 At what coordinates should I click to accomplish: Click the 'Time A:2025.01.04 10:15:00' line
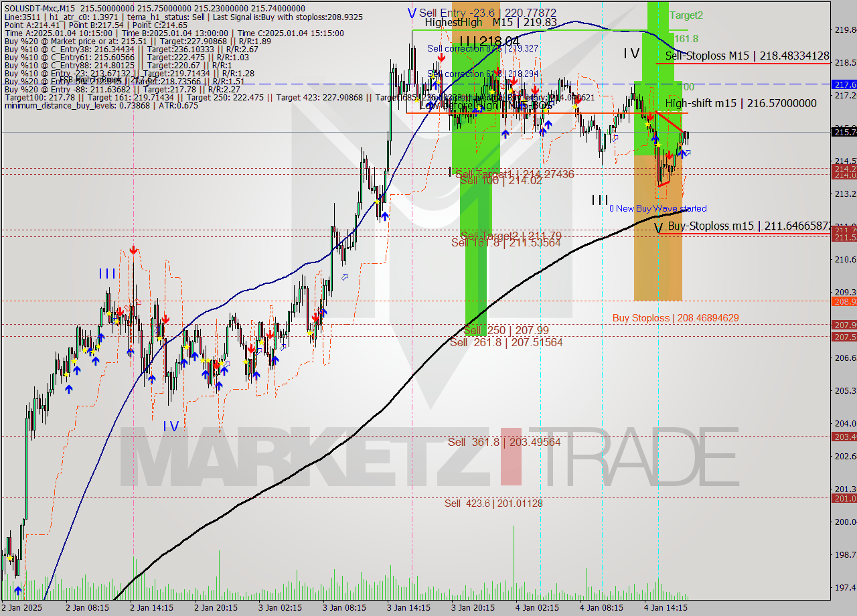point(173,33)
